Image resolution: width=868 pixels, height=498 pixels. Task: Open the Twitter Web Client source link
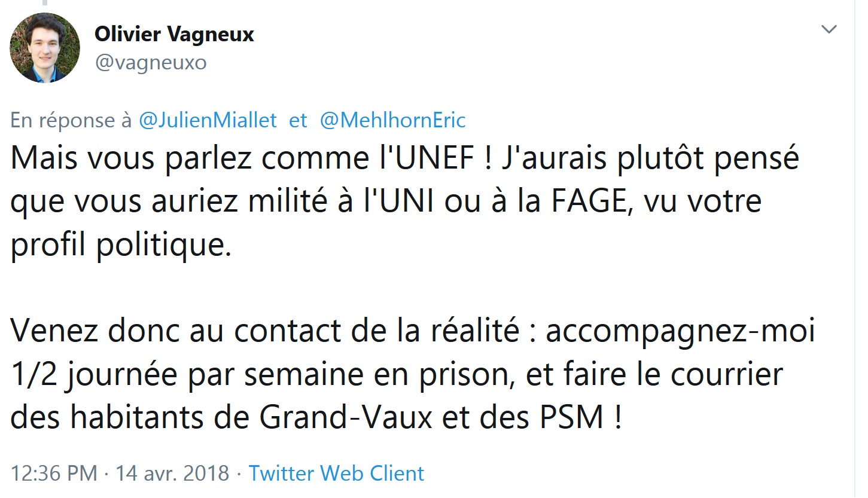336,473
